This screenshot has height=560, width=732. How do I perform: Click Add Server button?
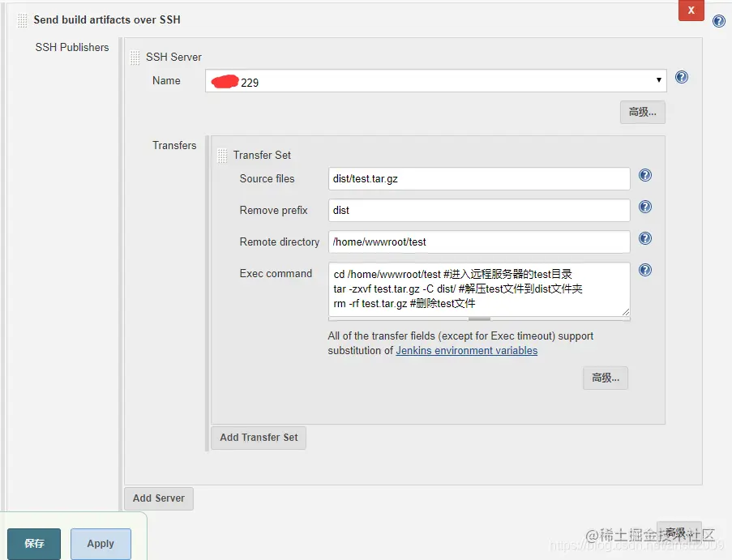point(159,498)
